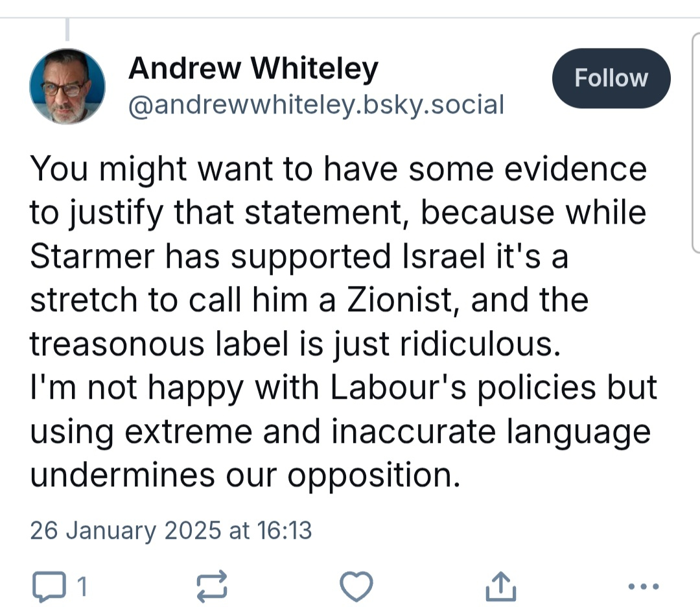Tap the share upload arrow icon
This screenshot has width=700, height=607.
501,587
